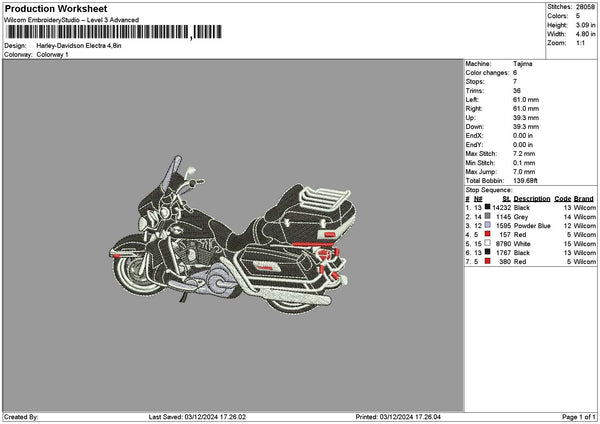The width and height of the screenshot is (600, 424).
Task: Click the 'St.' column header
Action: [506, 199]
